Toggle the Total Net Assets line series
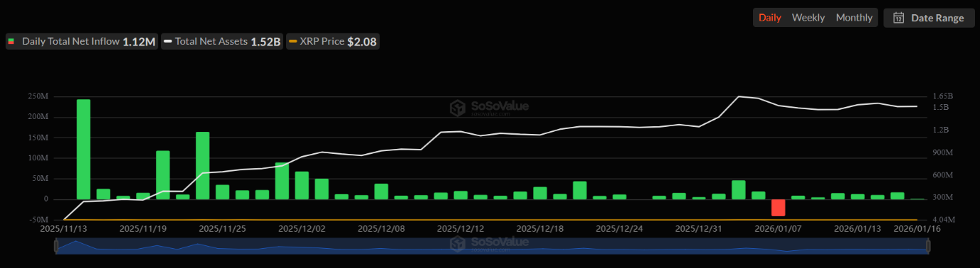 coord(222,41)
